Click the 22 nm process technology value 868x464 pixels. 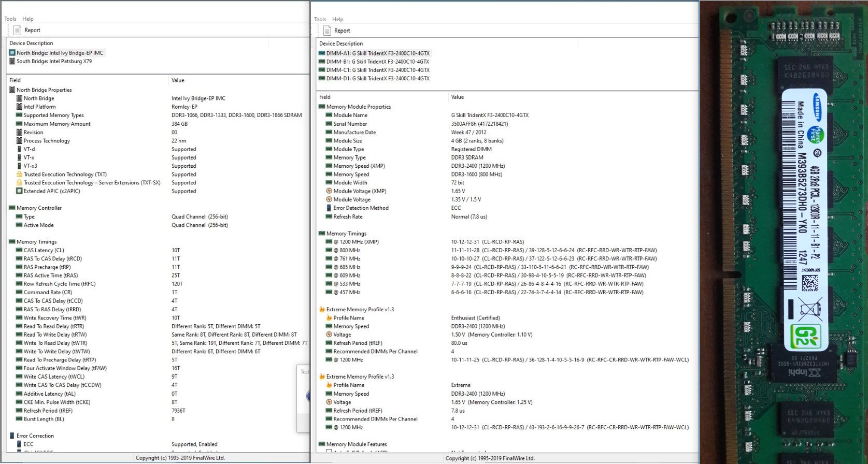pyautogui.click(x=179, y=141)
